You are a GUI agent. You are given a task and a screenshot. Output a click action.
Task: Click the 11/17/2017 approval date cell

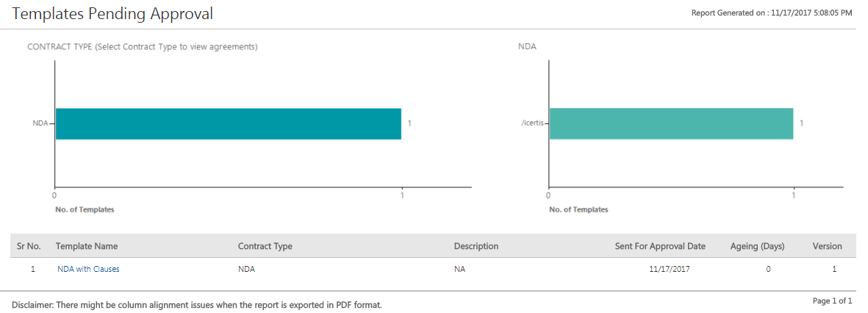tap(670, 269)
